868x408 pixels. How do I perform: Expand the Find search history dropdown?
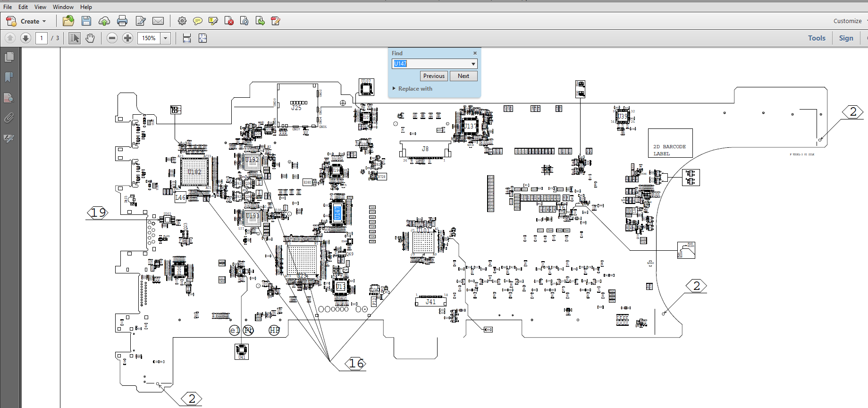pyautogui.click(x=473, y=64)
